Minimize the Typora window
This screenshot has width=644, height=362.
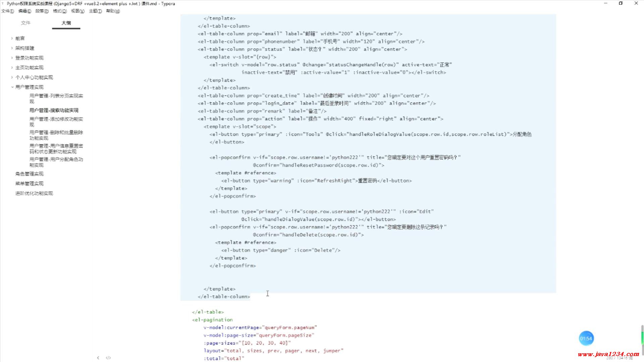point(605,3)
